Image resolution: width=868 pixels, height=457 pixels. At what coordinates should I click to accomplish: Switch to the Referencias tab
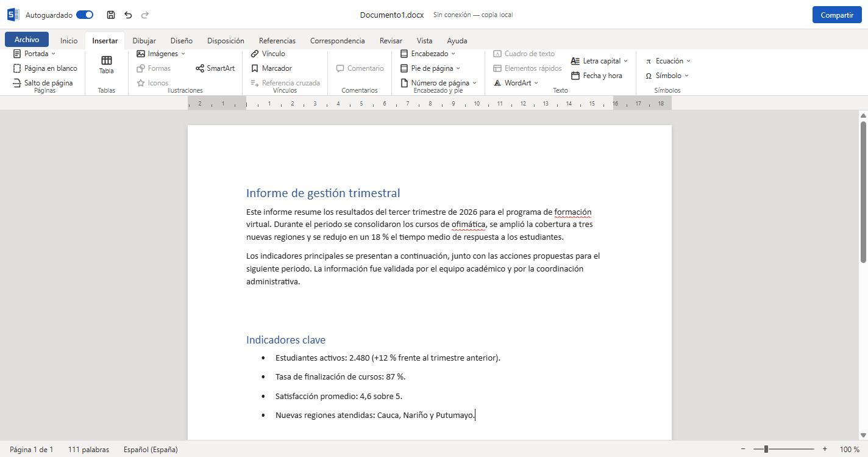[277, 41]
